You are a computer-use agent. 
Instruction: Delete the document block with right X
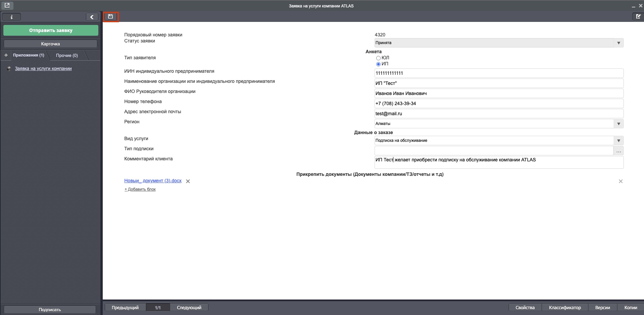620,181
